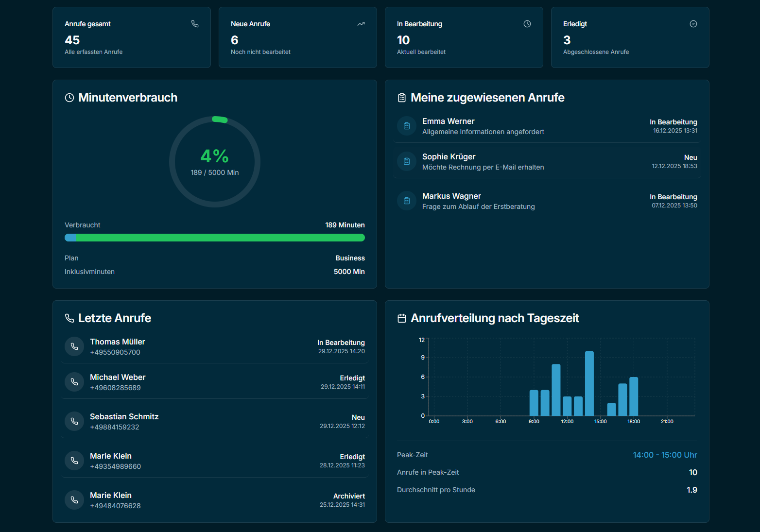Click the calendar icon beside Anrufverteilung nach Tageszeit

tap(401, 318)
